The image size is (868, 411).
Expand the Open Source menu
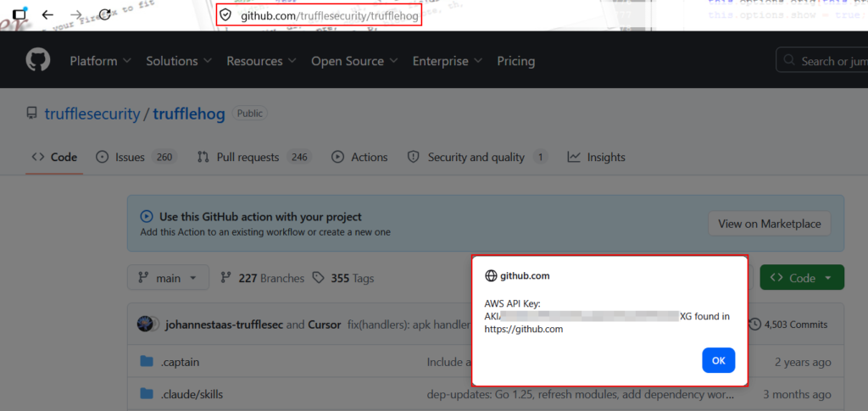354,61
